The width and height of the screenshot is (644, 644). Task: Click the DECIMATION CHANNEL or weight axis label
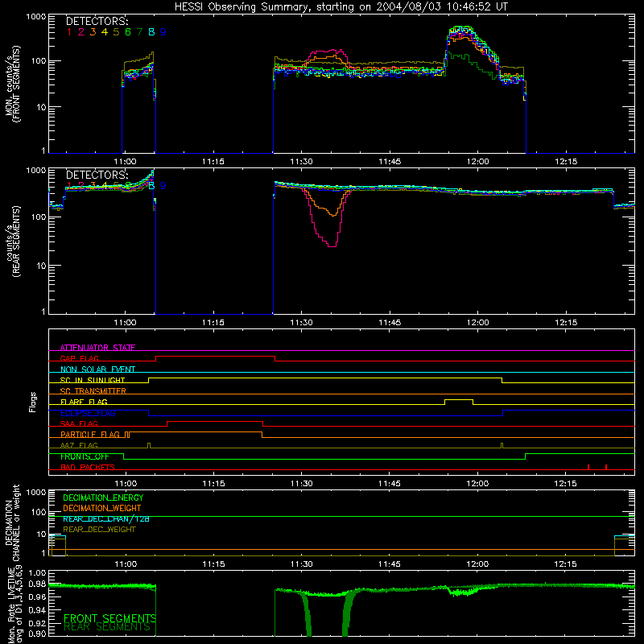[x=12, y=522]
